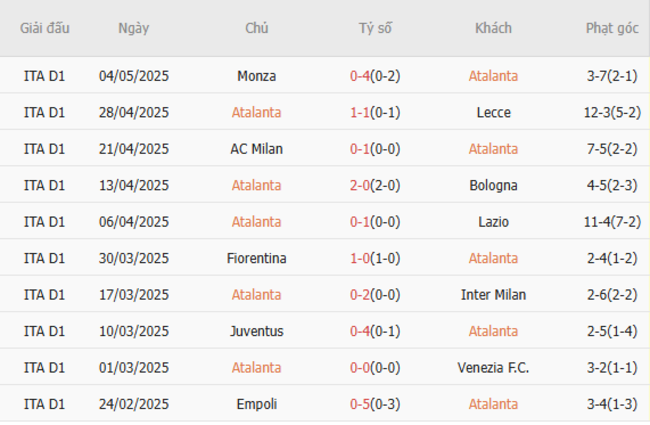Select the Bologna team name
Viewport: 650px width, 425px height.
[493, 185]
